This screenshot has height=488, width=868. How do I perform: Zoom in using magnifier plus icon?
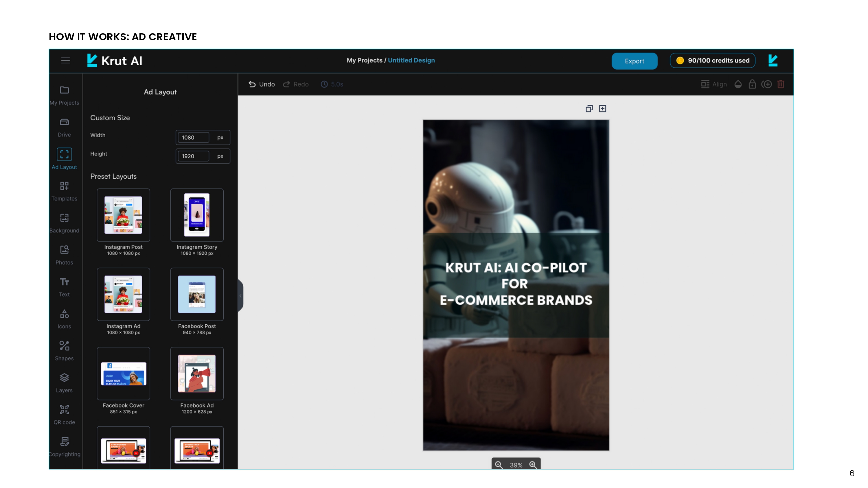(x=533, y=465)
